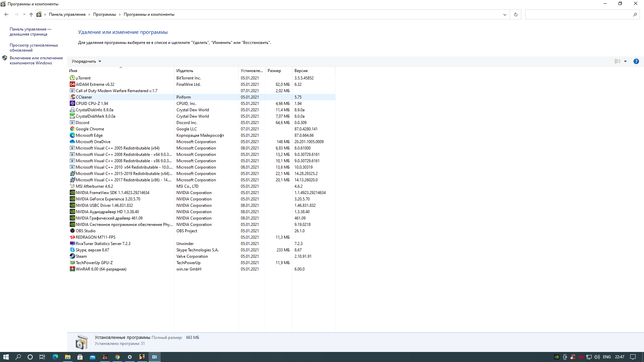Click Valve Corporation publisher cell
This screenshot has height=362, width=644.
(192, 256)
